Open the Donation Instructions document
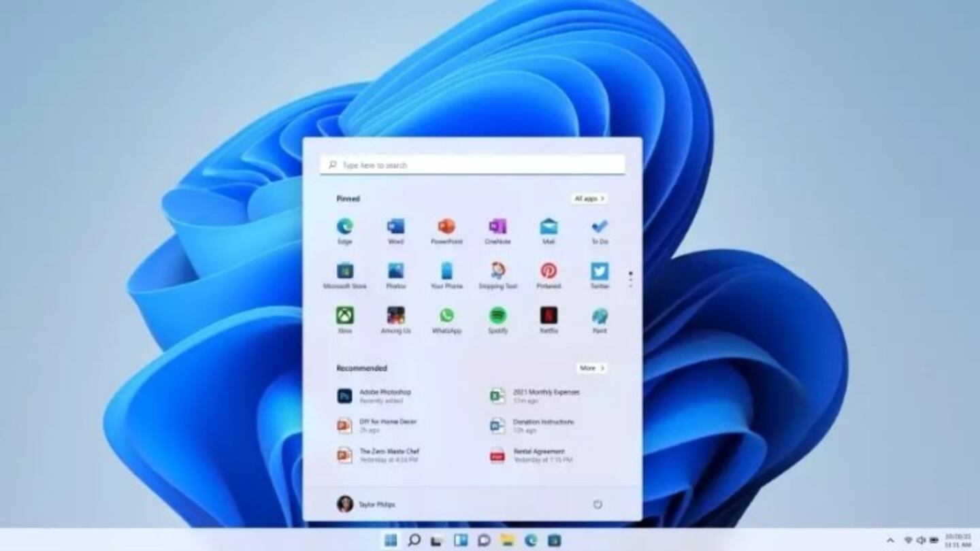The image size is (980, 551). coord(532,426)
